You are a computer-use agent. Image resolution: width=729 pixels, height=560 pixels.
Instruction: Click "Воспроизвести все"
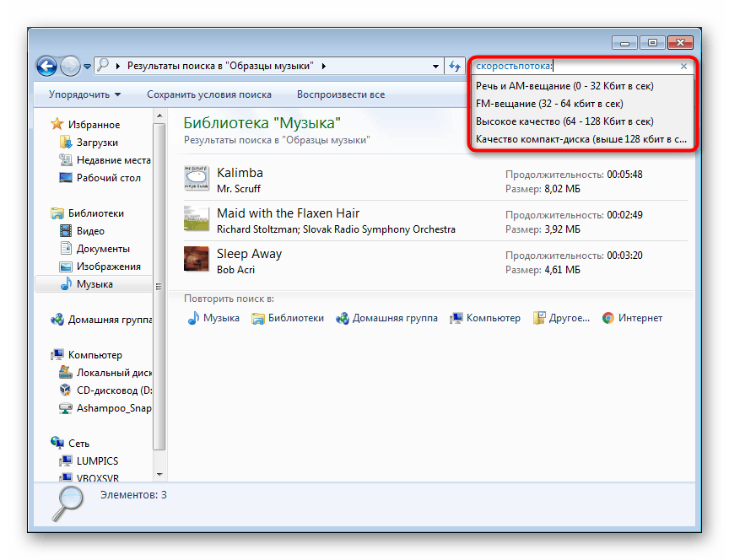pos(341,94)
